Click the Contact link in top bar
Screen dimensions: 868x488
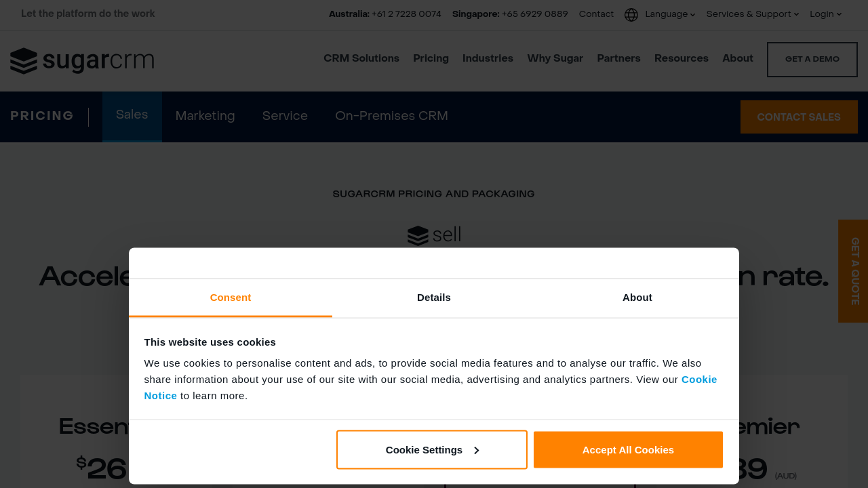pyautogui.click(x=596, y=14)
